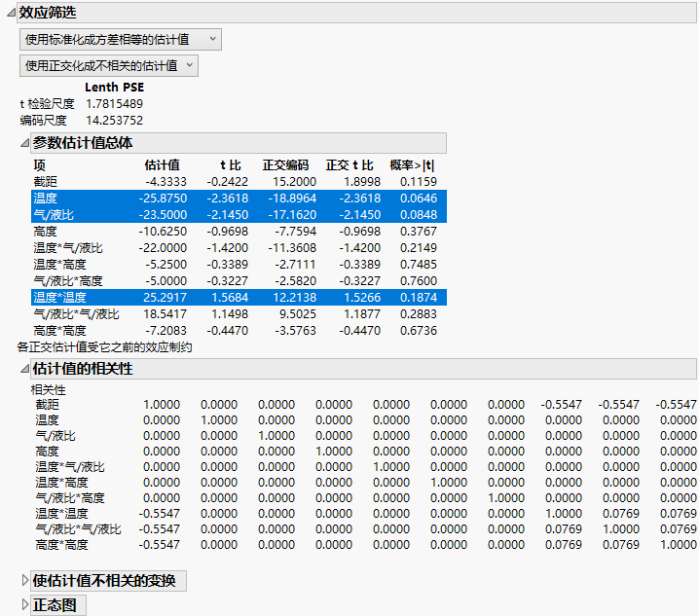Screen dimensions: 699x616
Task: Click the 使估计值不相关的变换 header title
Action: [x=104, y=580]
